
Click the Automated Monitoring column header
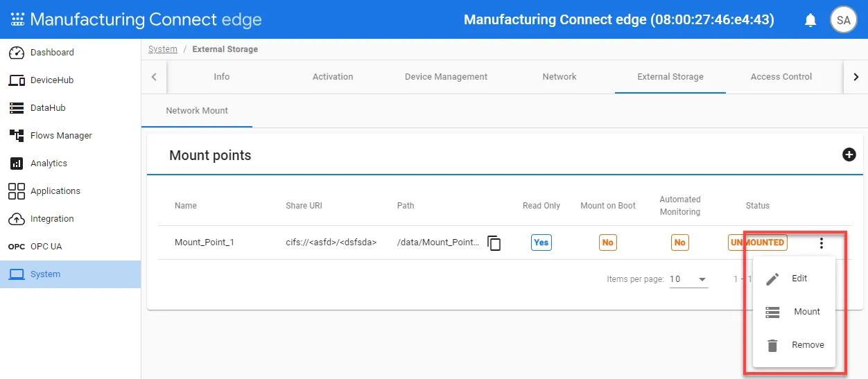tap(680, 206)
